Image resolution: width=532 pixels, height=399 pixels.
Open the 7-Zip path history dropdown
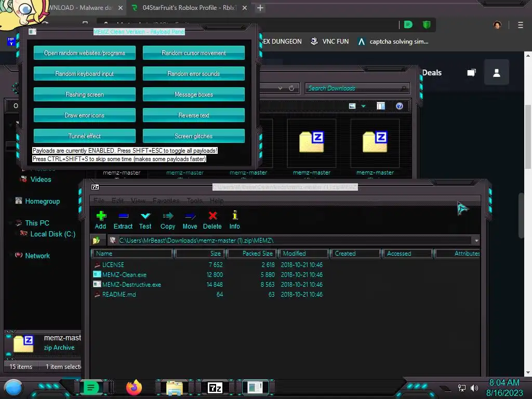click(476, 241)
